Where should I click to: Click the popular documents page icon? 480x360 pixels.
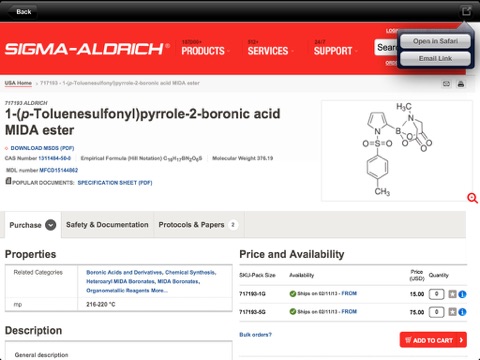point(8,181)
